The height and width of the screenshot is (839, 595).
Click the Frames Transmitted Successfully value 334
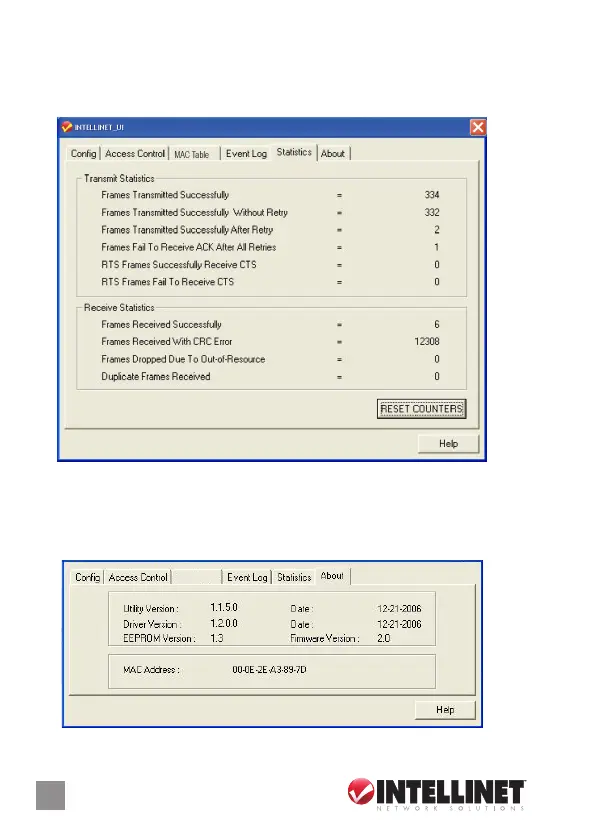tap(432, 195)
